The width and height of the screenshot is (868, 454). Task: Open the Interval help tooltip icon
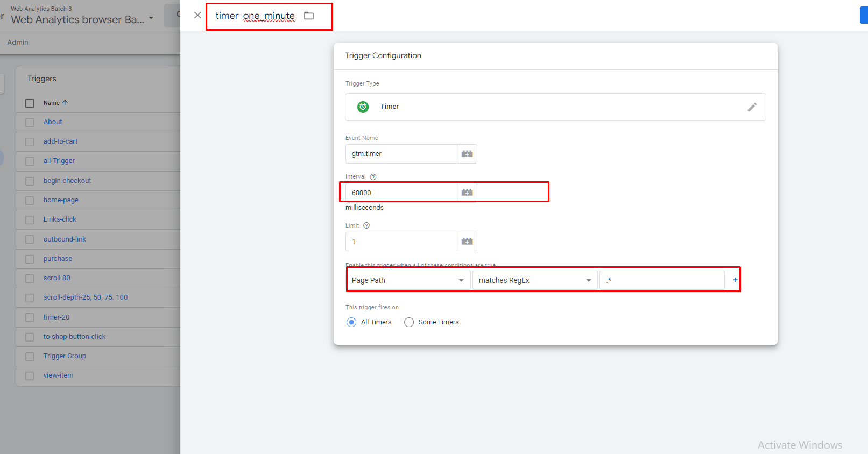point(373,177)
